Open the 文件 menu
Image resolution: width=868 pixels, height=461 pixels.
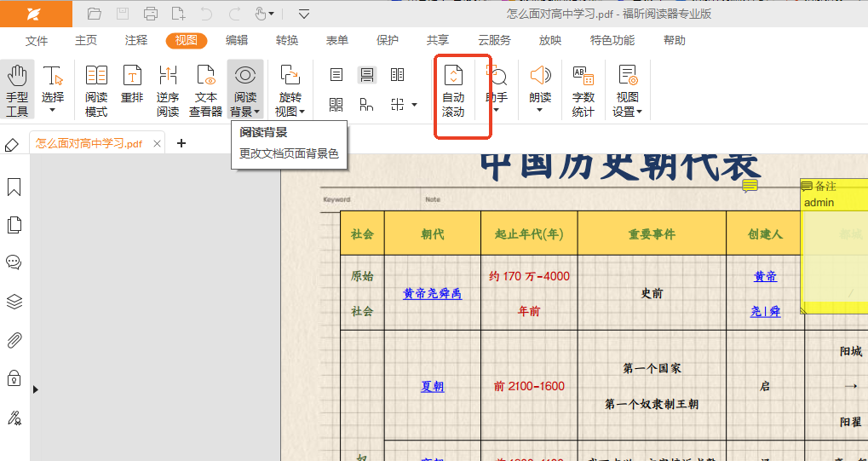point(37,40)
